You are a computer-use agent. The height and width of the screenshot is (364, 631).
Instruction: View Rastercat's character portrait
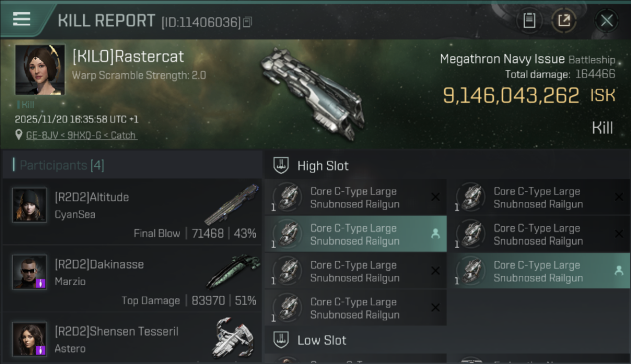coord(40,69)
